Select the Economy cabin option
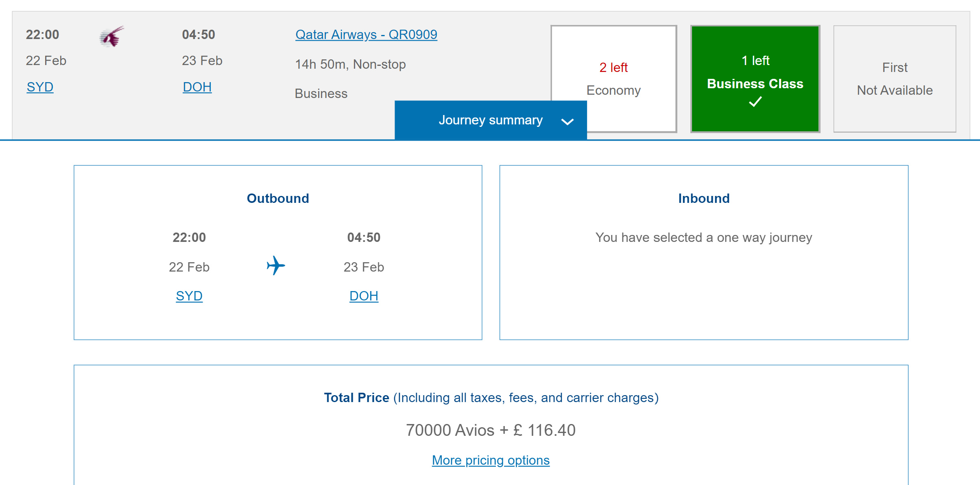This screenshot has width=980, height=485. tap(613, 79)
